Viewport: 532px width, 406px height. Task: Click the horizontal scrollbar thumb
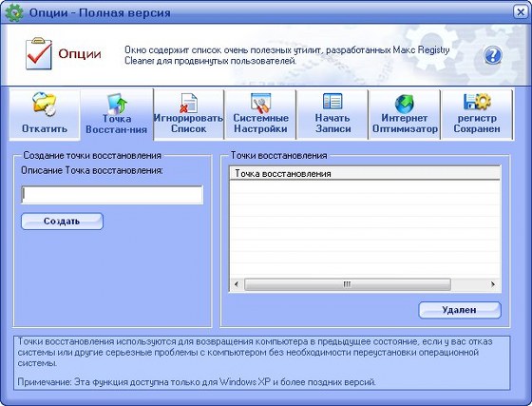pyautogui.click(x=348, y=284)
